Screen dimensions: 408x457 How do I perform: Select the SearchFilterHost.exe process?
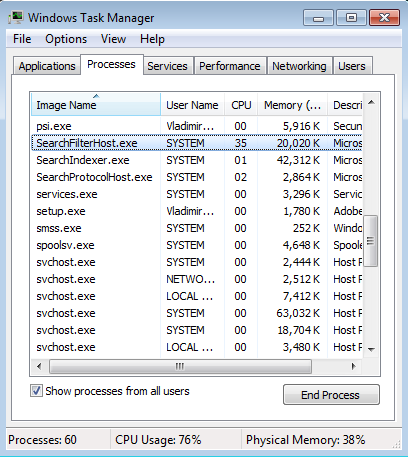(197, 143)
